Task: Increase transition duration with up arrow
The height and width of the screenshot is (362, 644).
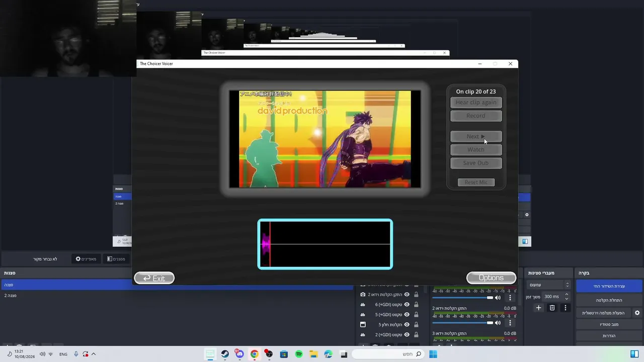Action: click(x=567, y=295)
